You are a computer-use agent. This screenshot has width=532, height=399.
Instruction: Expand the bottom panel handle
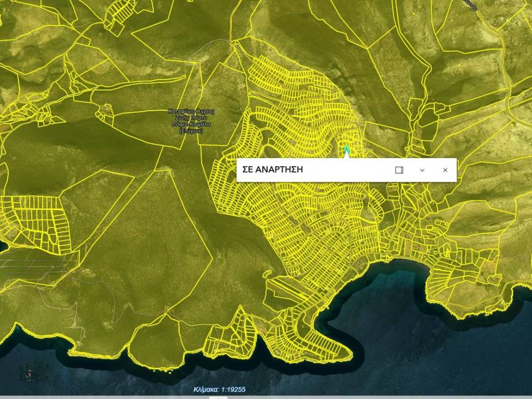pyautogui.click(x=219, y=397)
